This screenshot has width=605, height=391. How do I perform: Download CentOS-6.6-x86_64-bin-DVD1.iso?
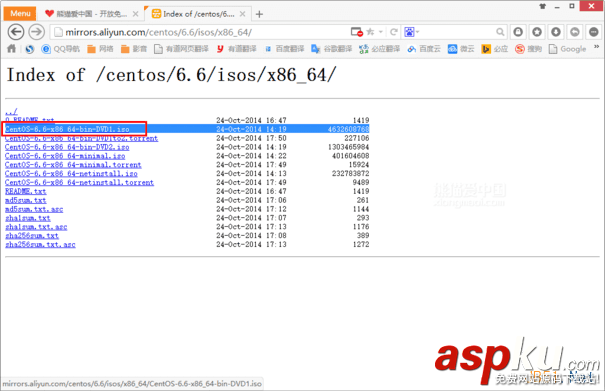(67, 129)
